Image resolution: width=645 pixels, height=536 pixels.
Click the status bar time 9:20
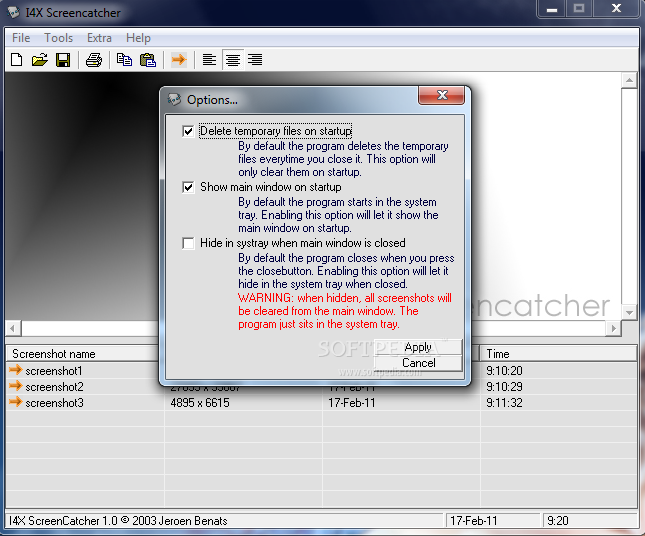click(x=558, y=521)
